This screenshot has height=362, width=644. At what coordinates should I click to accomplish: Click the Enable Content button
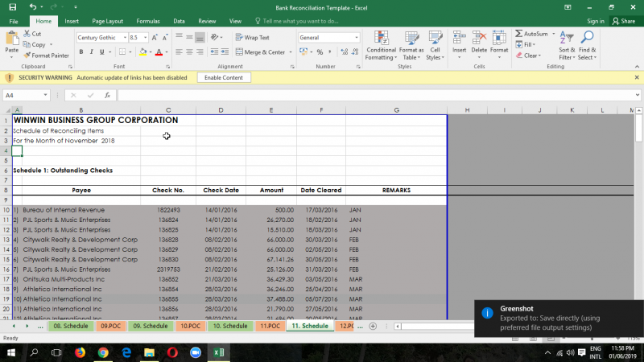222,77
